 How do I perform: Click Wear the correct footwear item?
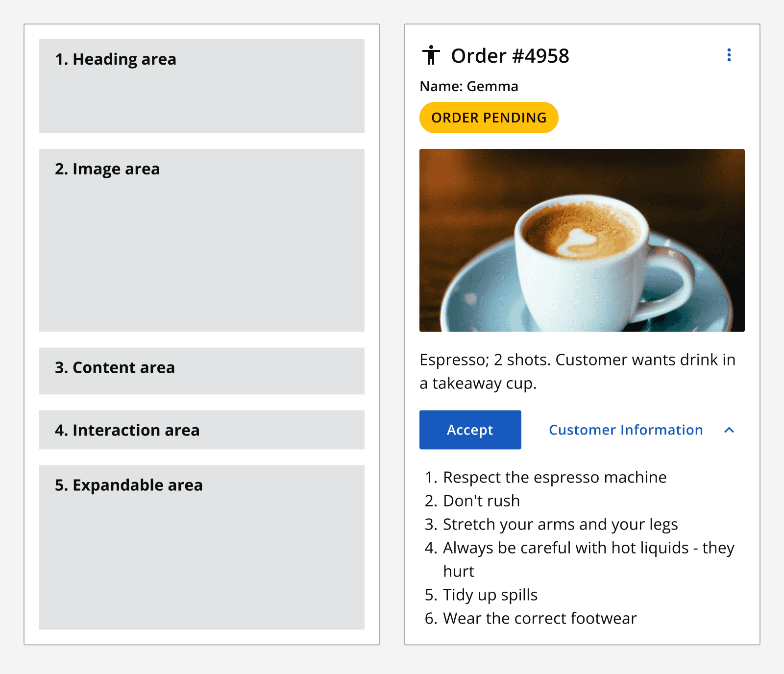[539, 618]
